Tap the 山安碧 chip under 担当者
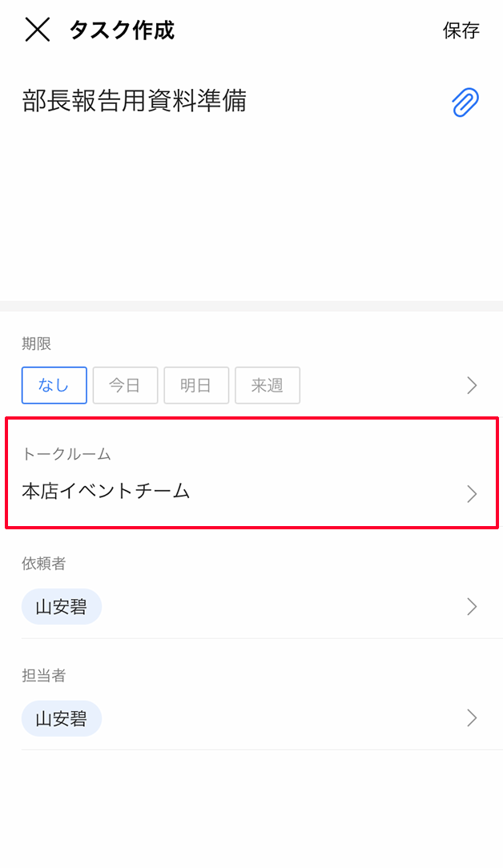Screen dimensions: 503x868 (62, 718)
